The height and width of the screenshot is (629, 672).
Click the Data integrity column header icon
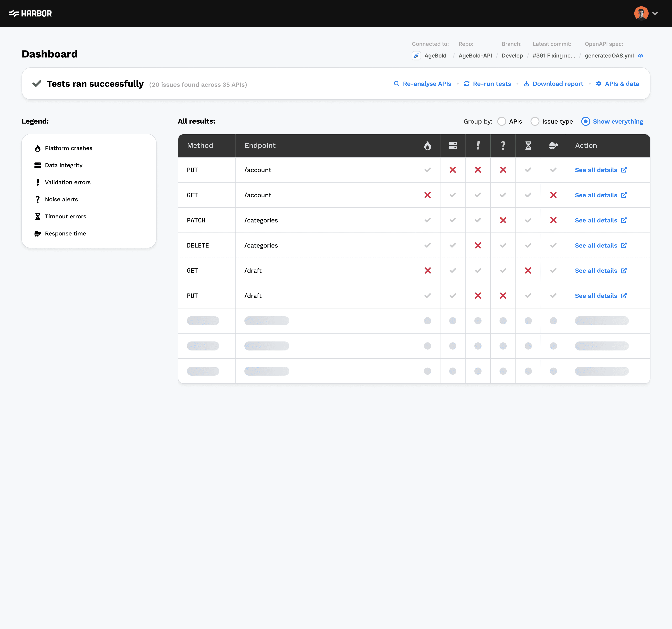[453, 145]
